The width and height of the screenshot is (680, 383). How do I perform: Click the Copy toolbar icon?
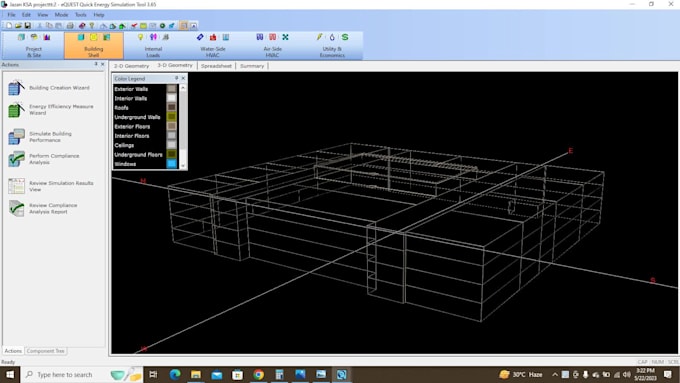49,26
